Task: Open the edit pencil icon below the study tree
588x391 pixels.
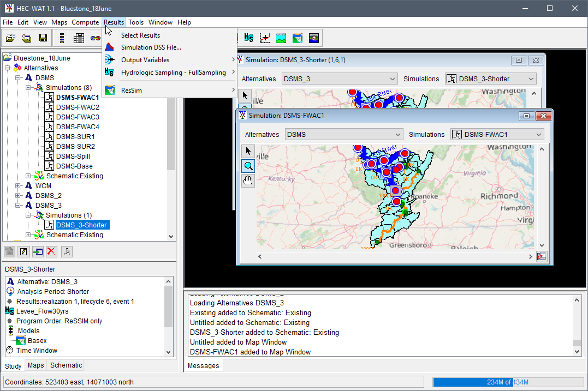Action: (x=23, y=251)
